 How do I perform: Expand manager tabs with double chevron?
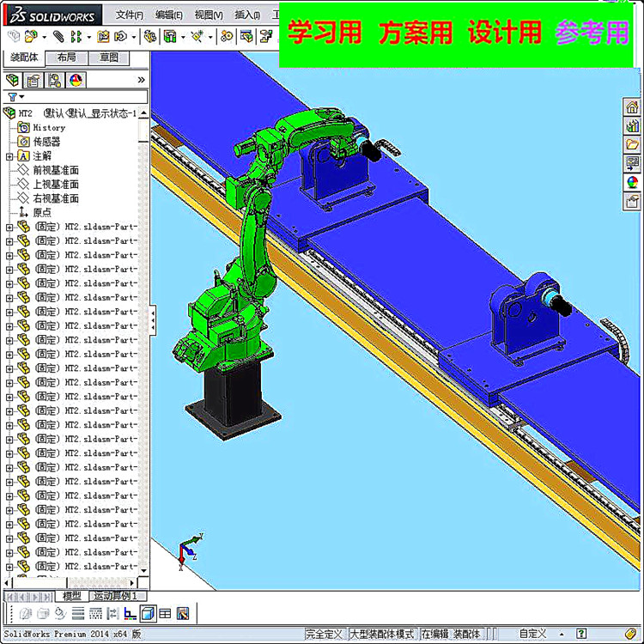142,80
